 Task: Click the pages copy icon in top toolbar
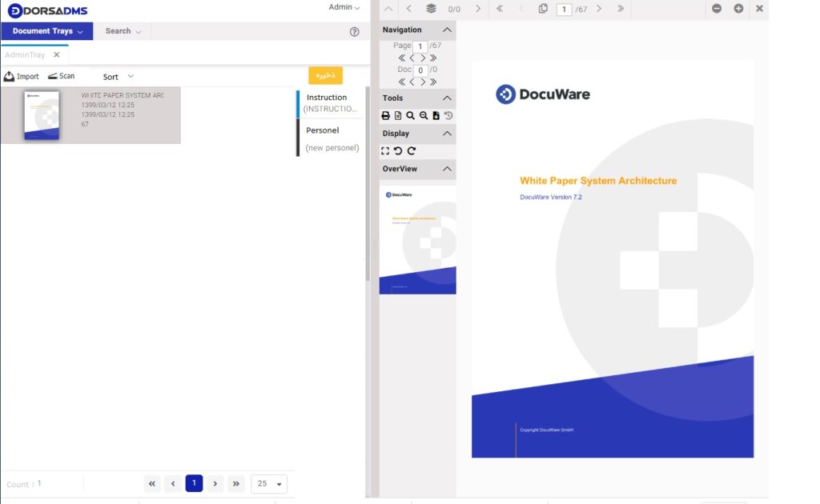click(544, 8)
